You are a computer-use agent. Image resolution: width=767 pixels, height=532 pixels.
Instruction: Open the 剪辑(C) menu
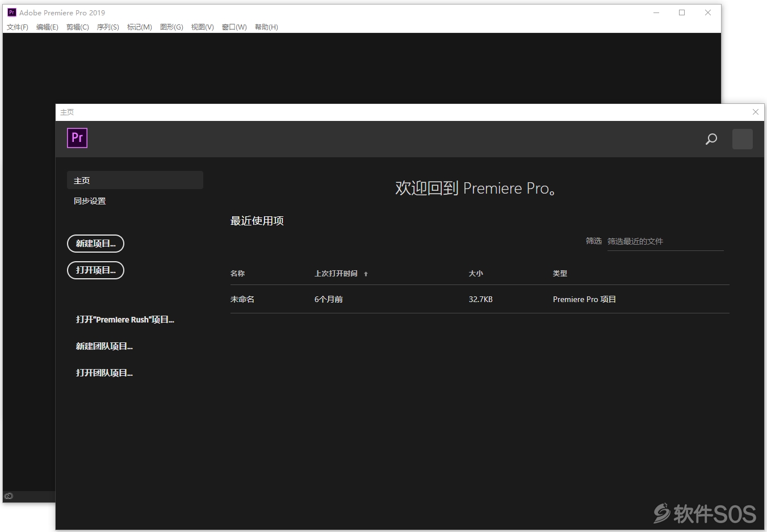78,27
